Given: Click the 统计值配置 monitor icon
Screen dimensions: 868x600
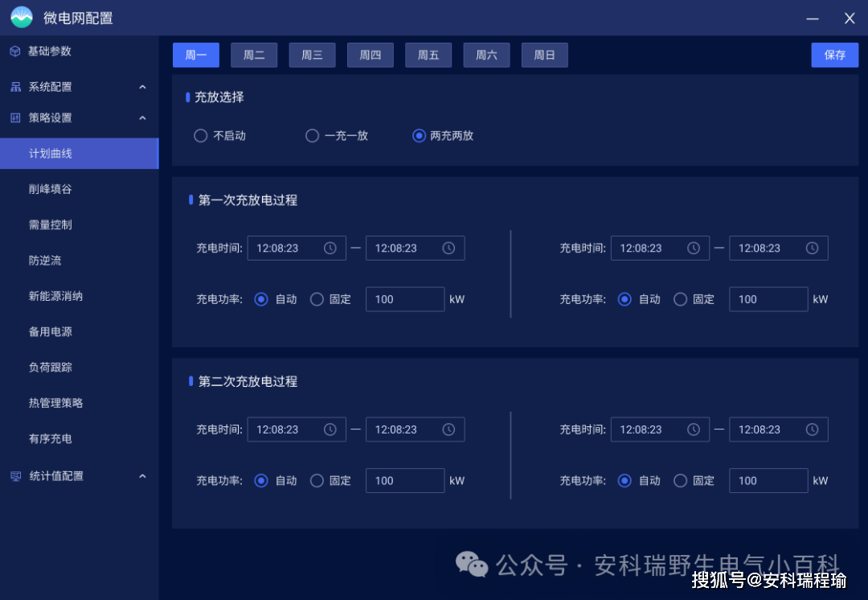Looking at the screenshot, I should pos(15,476).
